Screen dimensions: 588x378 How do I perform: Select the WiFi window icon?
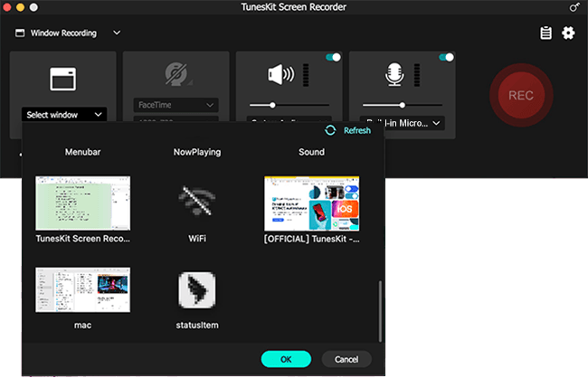(x=197, y=201)
